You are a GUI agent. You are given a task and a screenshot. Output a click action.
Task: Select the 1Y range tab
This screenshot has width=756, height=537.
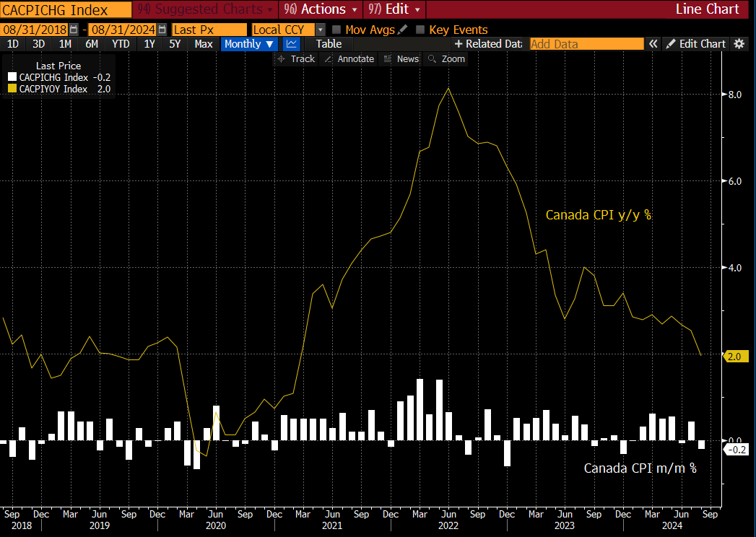[149, 44]
